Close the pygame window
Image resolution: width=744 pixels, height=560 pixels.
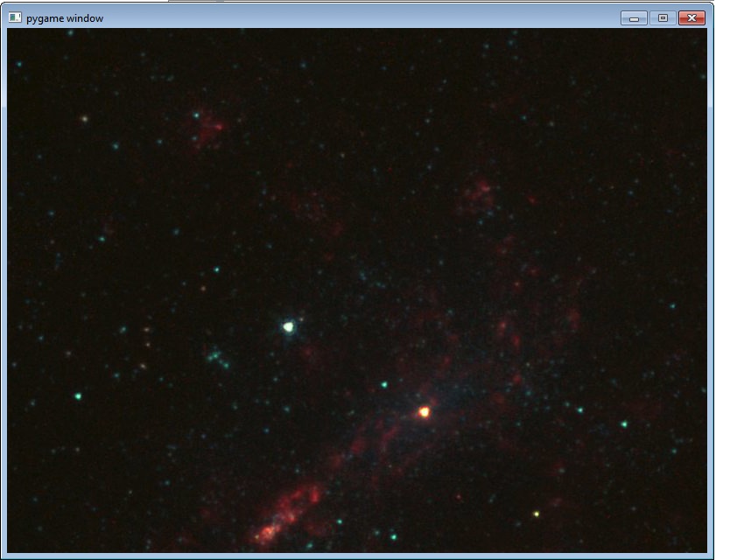pyautogui.click(x=691, y=18)
